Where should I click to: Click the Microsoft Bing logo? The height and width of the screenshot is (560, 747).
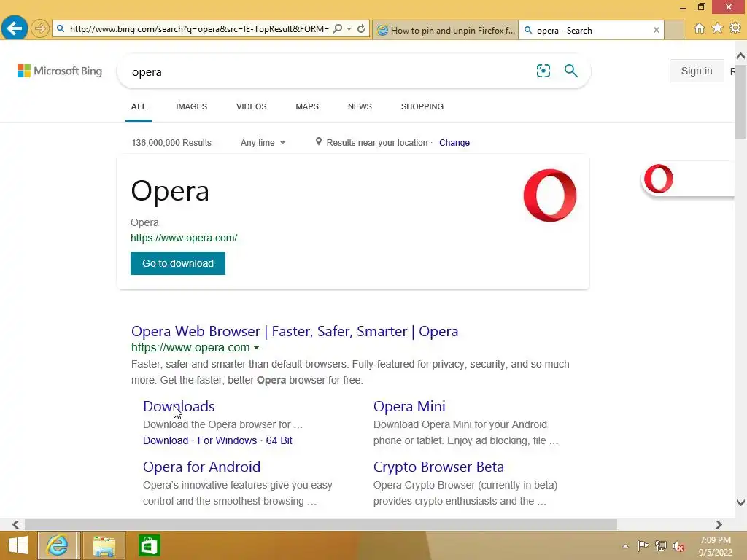coord(60,71)
